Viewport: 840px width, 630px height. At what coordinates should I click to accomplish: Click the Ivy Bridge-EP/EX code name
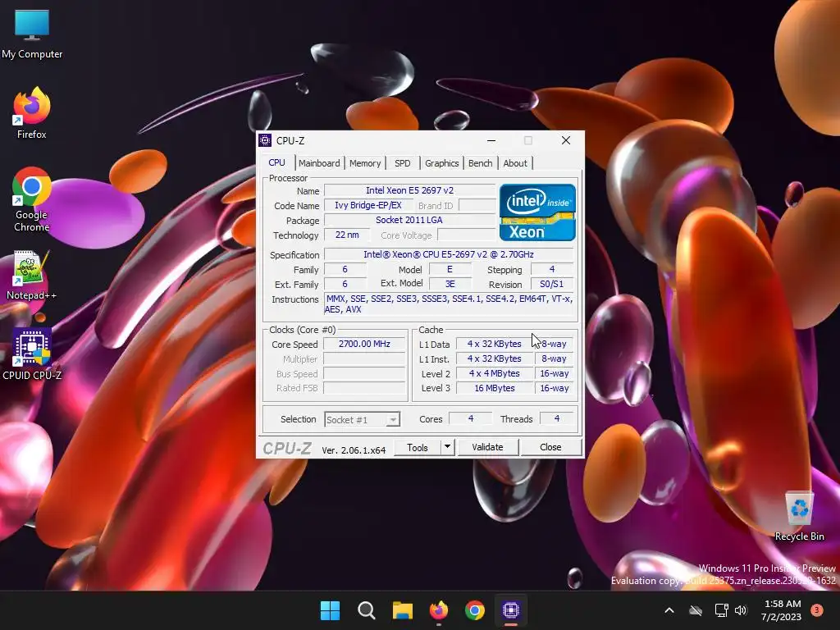368,205
